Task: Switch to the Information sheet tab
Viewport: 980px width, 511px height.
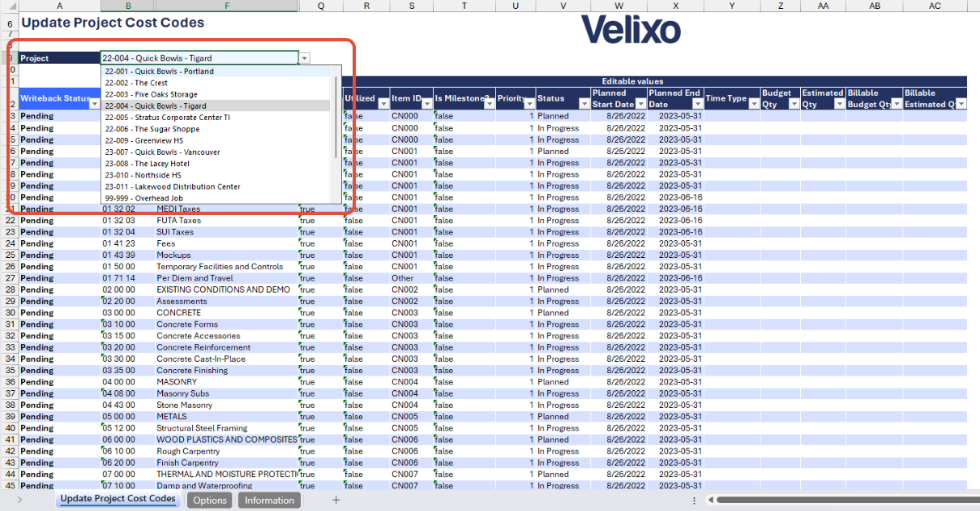Action: coord(269,500)
